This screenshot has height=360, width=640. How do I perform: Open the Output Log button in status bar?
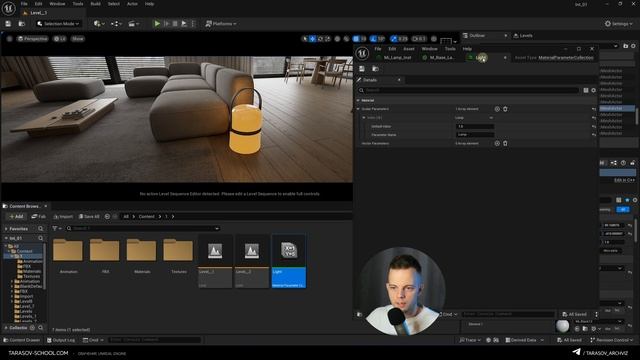pos(61,340)
